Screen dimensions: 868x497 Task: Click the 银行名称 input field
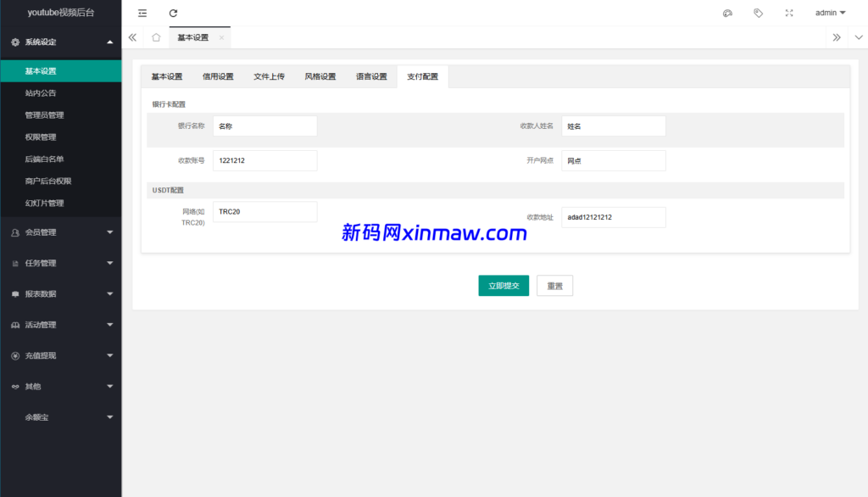pos(265,126)
